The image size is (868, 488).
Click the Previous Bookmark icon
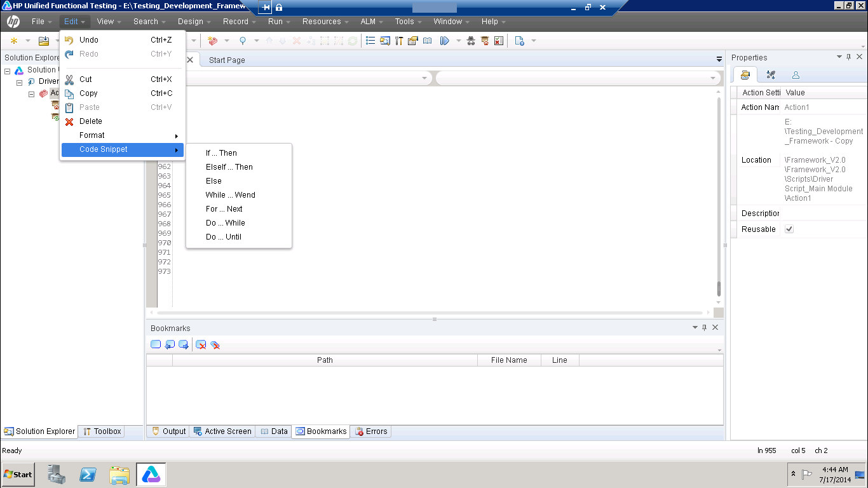170,344
